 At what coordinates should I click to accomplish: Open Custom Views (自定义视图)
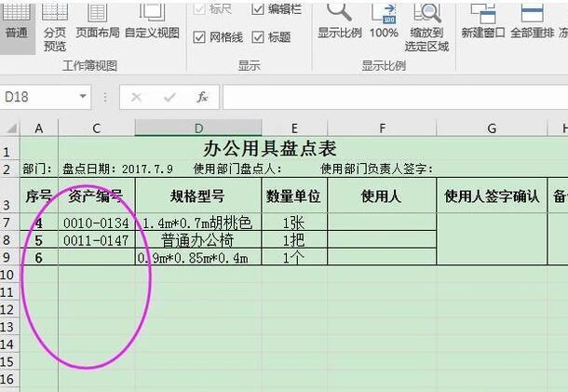tap(152, 23)
